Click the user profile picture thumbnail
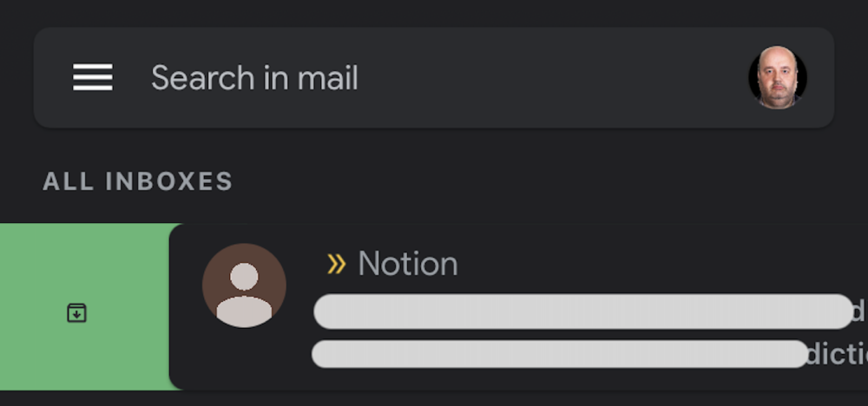 (x=777, y=77)
